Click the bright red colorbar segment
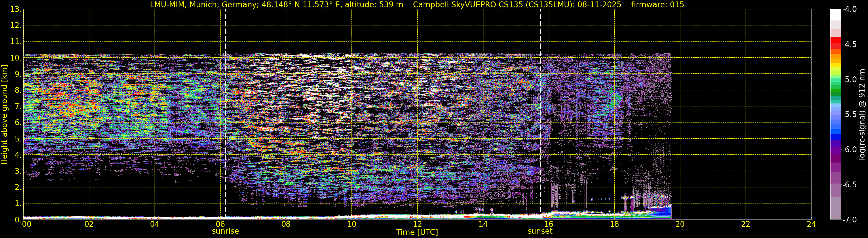The image size is (868, 238). pos(836,40)
